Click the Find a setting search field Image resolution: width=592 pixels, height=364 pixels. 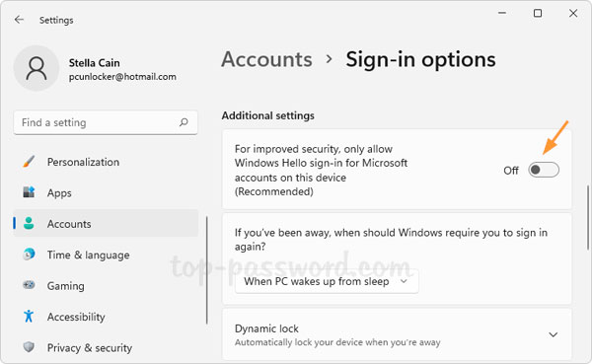106,122
